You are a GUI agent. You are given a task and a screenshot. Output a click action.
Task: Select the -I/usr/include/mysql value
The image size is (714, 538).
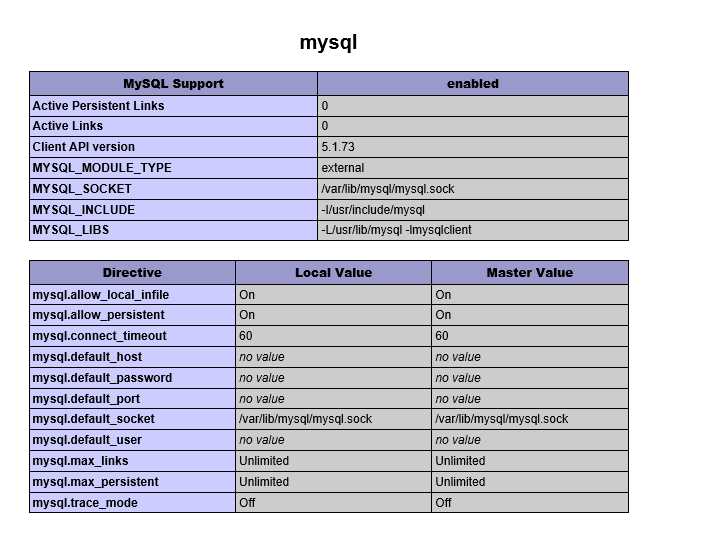[x=373, y=210]
